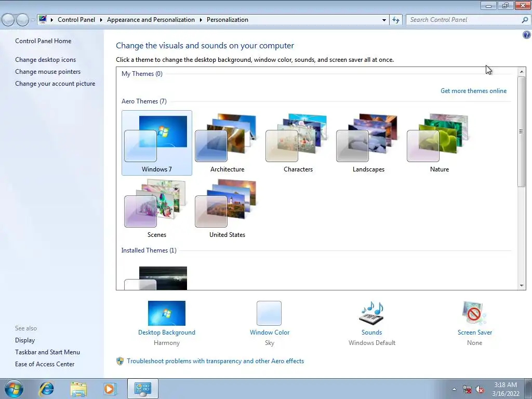Click the Aero Themes (7) header
Viewport: 532px width, 399px height.
pyautogui.click(x=144, y=101)
